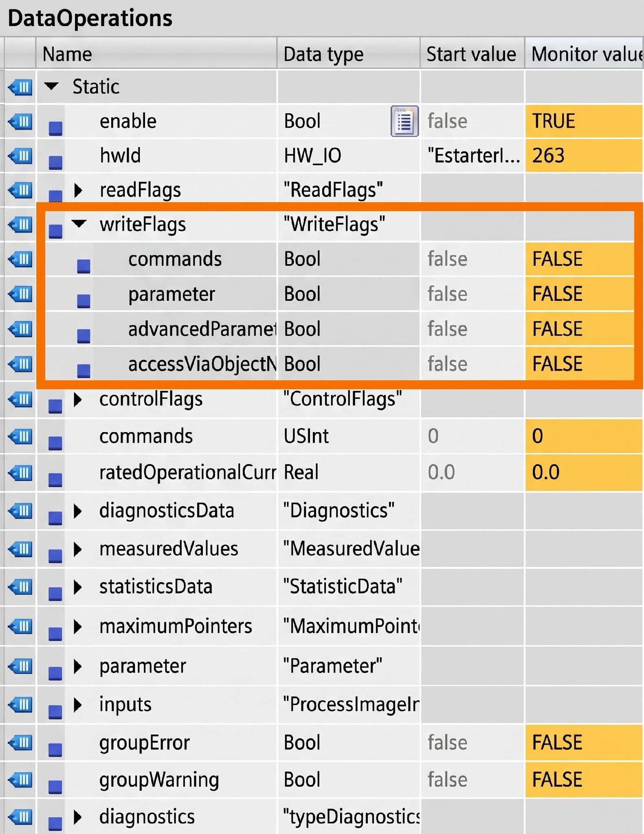644x834 pixels.
Task: Click the DB icon of inputs row
Action: (x=20, y=705)
